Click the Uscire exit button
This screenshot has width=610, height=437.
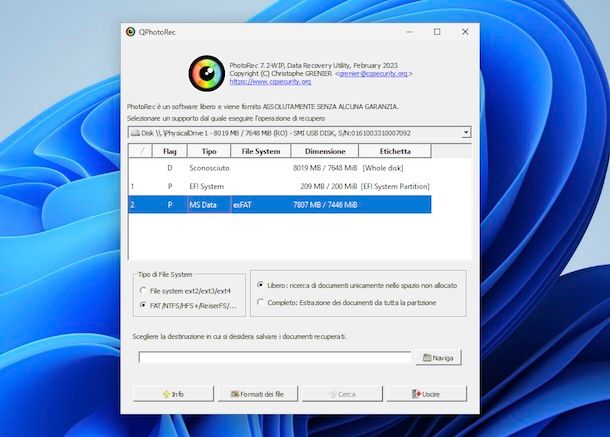click(427, 394)
